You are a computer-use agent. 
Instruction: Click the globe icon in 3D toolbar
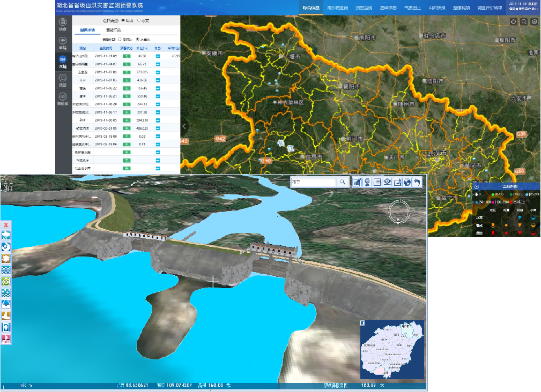(407, 182)
